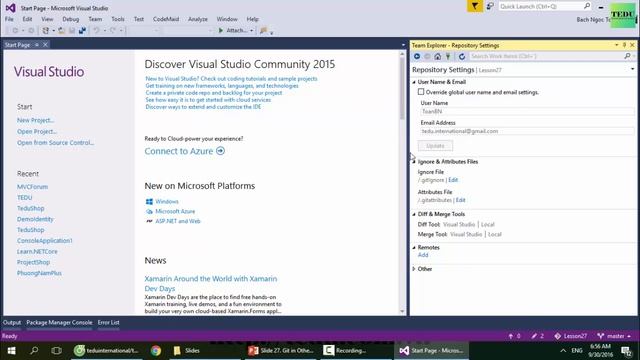Collapse the Ignore & Attributes Files section
Screen dimensions: 640x360
pos(414,162)
